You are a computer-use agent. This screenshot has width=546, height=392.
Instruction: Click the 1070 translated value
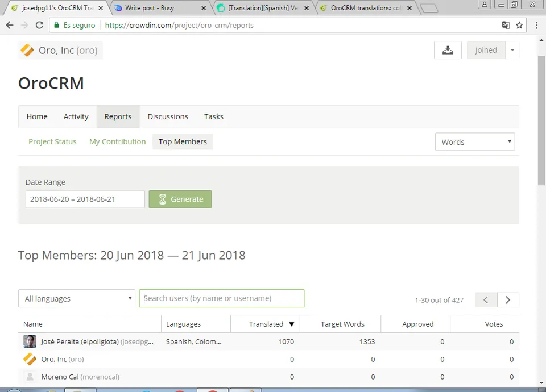click(x=286, y=341)
